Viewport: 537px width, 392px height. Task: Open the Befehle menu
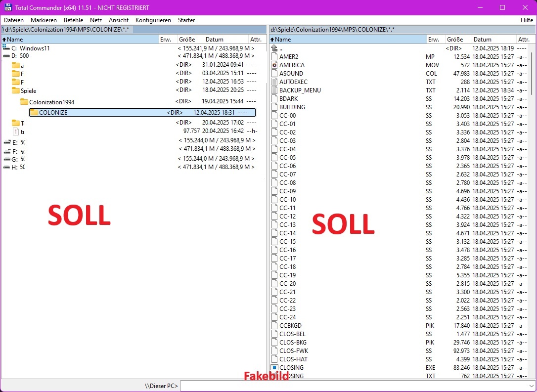click(73, 20)
